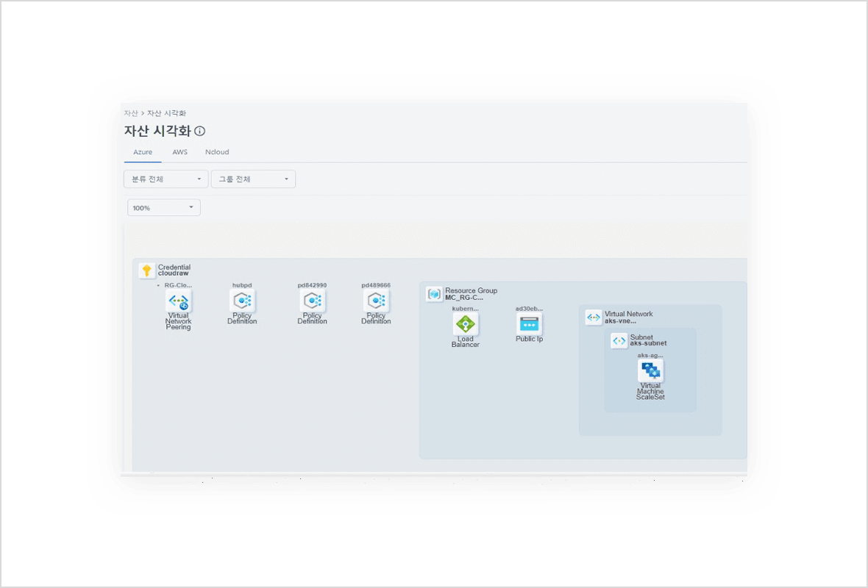The height and width of the screenshot is (588, 868).
Task: Open the 그룹 전체 dropdown
Action: 253,179
